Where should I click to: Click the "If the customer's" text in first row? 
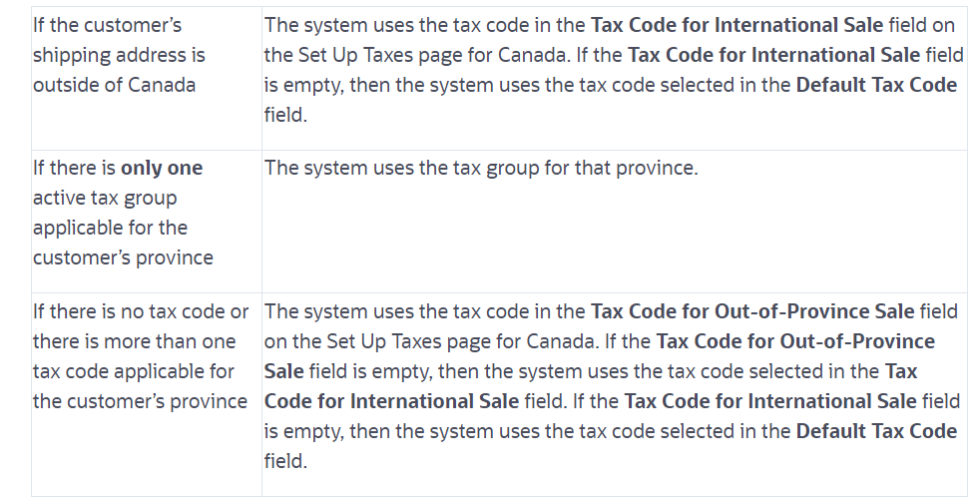pyautogui.click(x=107, y=24)
